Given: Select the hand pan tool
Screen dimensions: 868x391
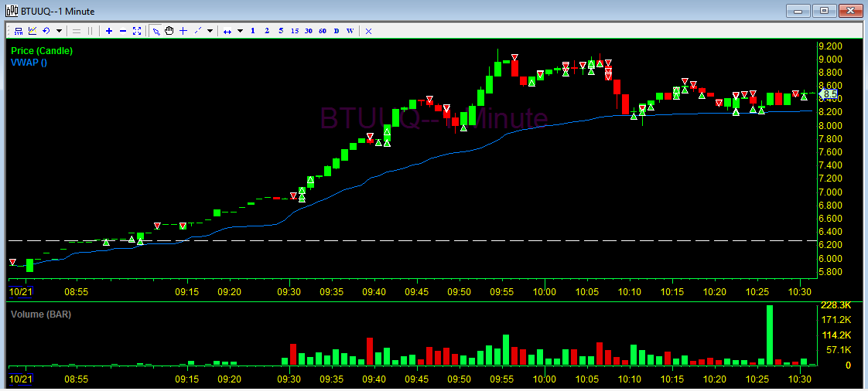Looking at the screenshot, I should (x=169, y=31).
